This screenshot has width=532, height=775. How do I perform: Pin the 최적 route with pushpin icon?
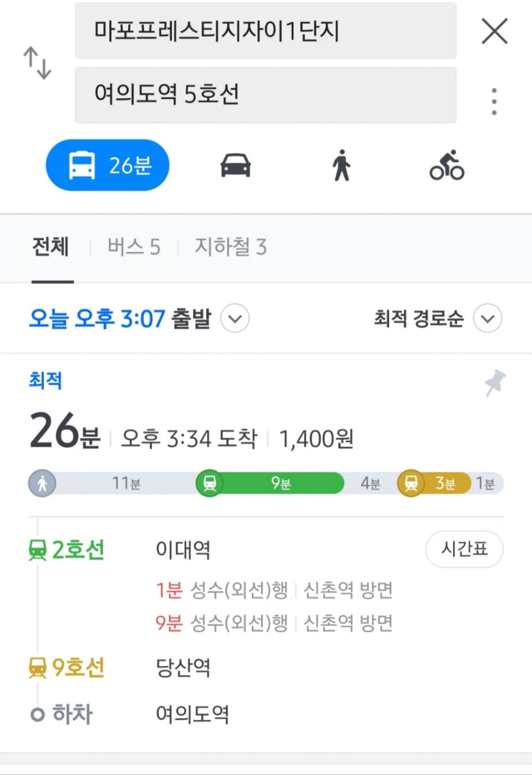pos(495,383)
